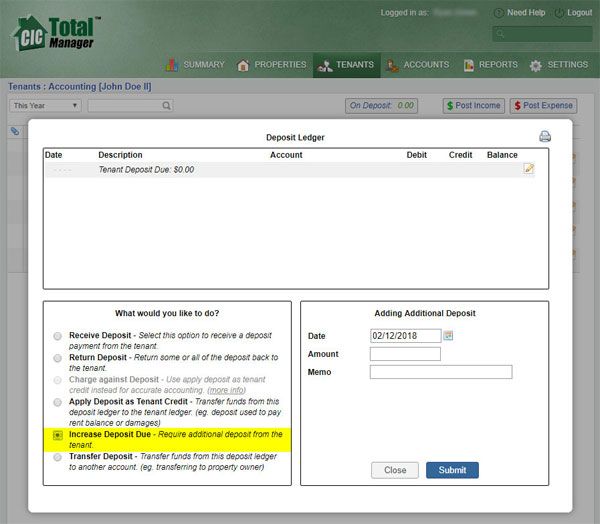Click the Post Income button

click(474, 106)
